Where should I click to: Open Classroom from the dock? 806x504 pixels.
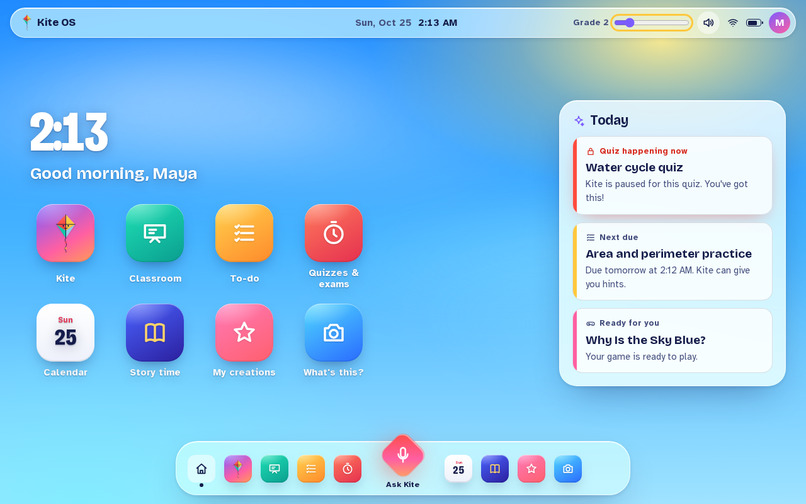[x=274, y=469]
